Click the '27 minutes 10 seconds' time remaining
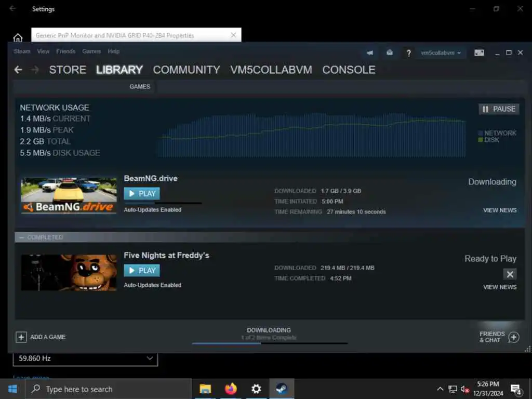532x399 pixels. pos(356,212)
